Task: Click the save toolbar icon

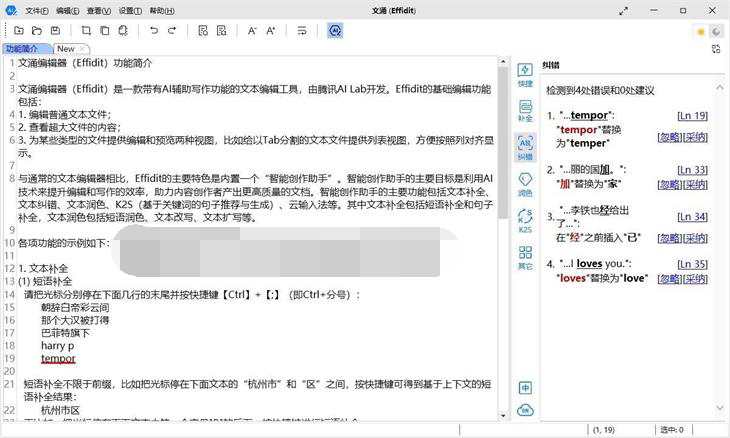Action: pyautogui.click(x=55, y=31)
